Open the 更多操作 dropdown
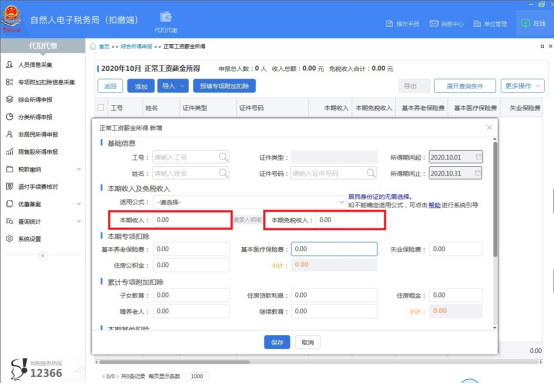 tap(523, 86)
